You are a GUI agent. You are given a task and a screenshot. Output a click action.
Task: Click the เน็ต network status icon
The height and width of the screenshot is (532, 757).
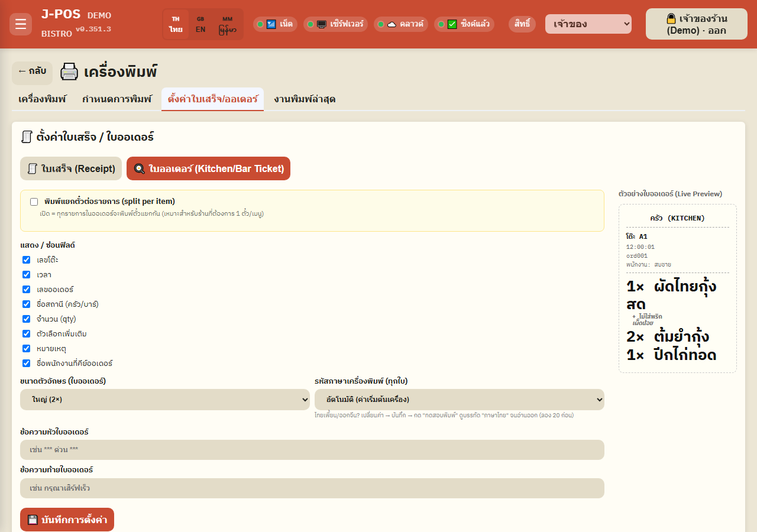[x=271, y=24]
